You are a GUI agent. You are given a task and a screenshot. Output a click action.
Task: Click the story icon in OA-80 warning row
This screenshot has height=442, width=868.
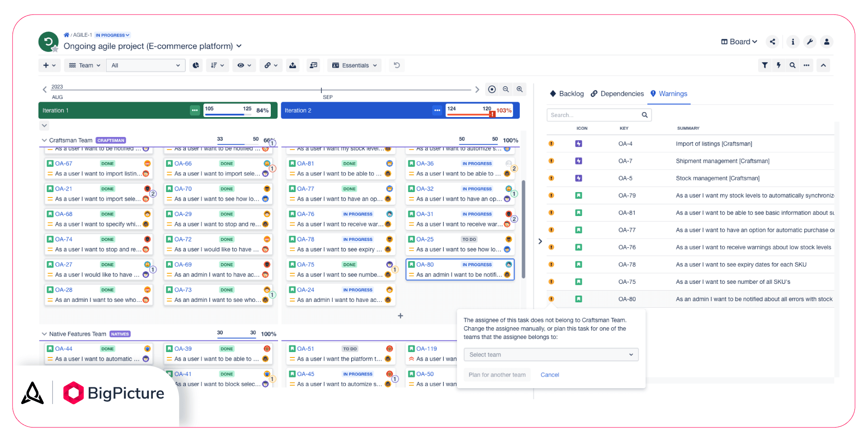pos(579,299)
